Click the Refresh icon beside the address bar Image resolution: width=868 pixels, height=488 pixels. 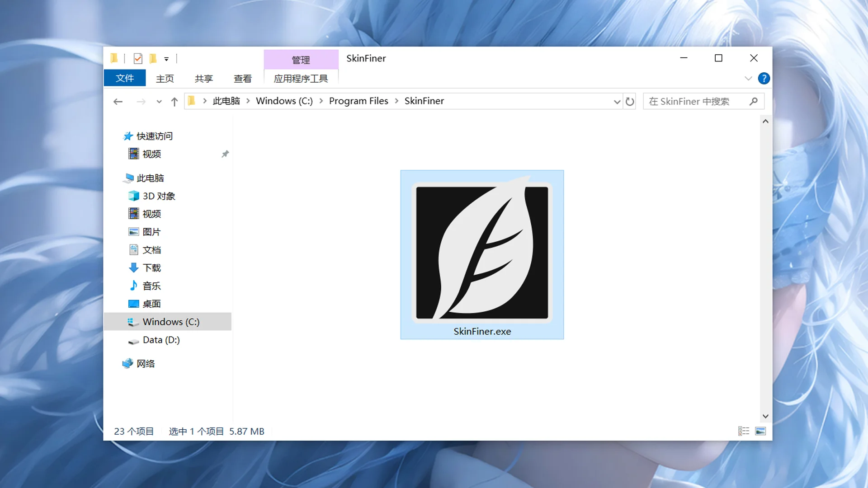tap(630, 102)
